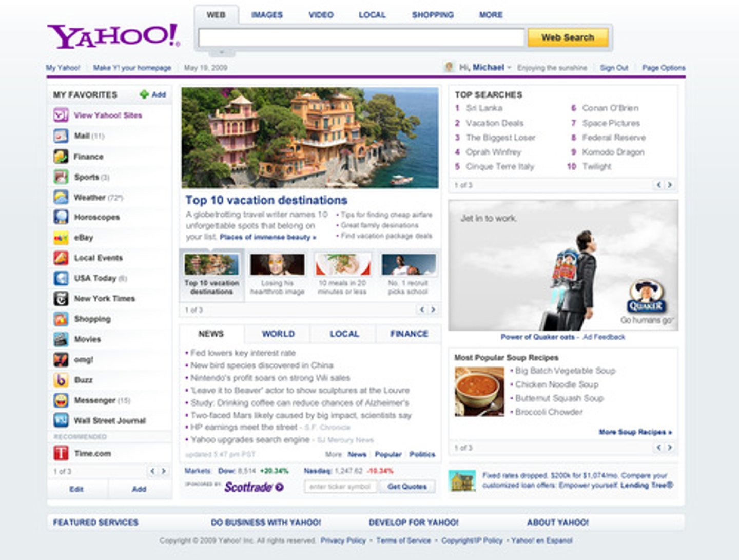Viewport: 739px width, 560px height.
Task: Click the enter ticker symbol field
Action: pyautogui.click(x=341, y=487)
